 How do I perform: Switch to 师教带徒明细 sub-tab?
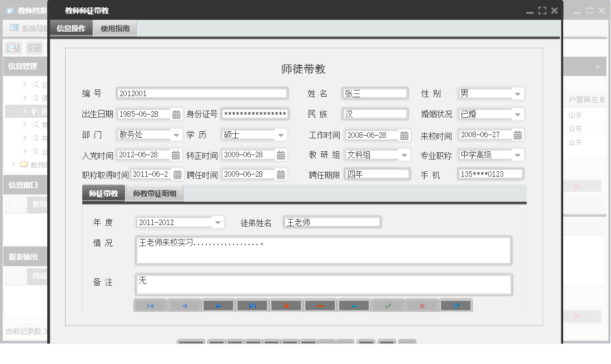155,193
